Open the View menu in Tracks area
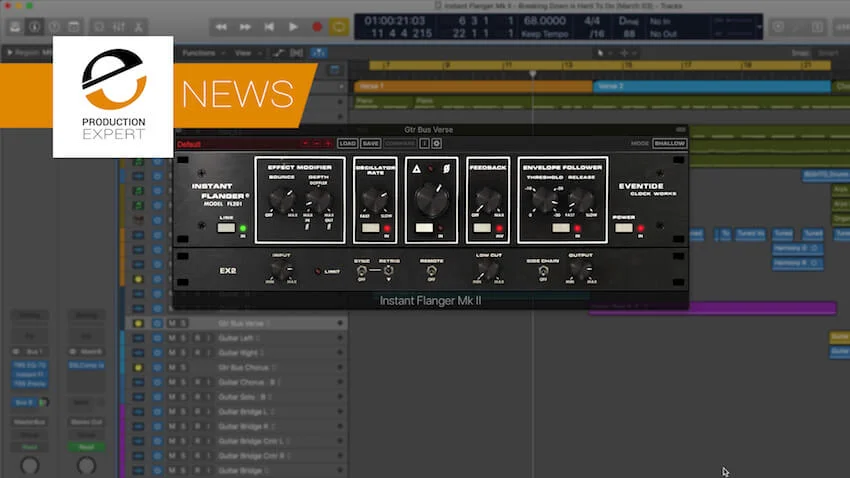Image resolution: width=850 pixels, height=478 pixels. pyautogui.click(x=248, y=53)
